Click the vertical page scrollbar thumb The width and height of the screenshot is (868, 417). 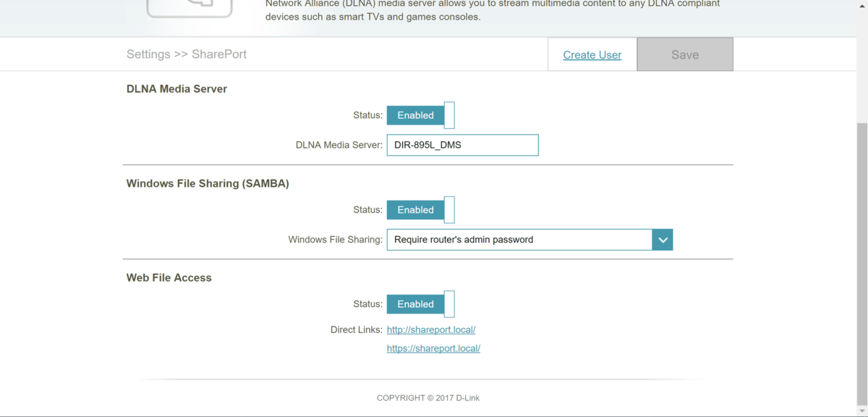[861, 261]
